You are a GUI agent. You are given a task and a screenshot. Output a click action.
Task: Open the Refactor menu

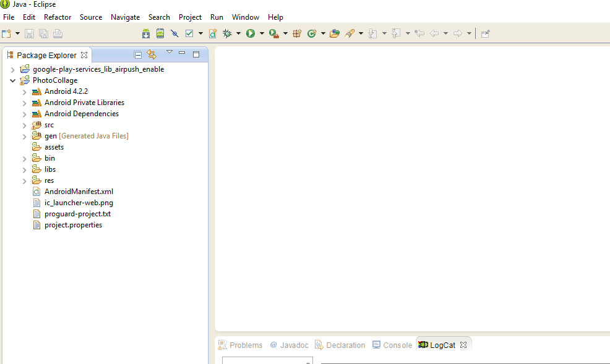(58, 17)
